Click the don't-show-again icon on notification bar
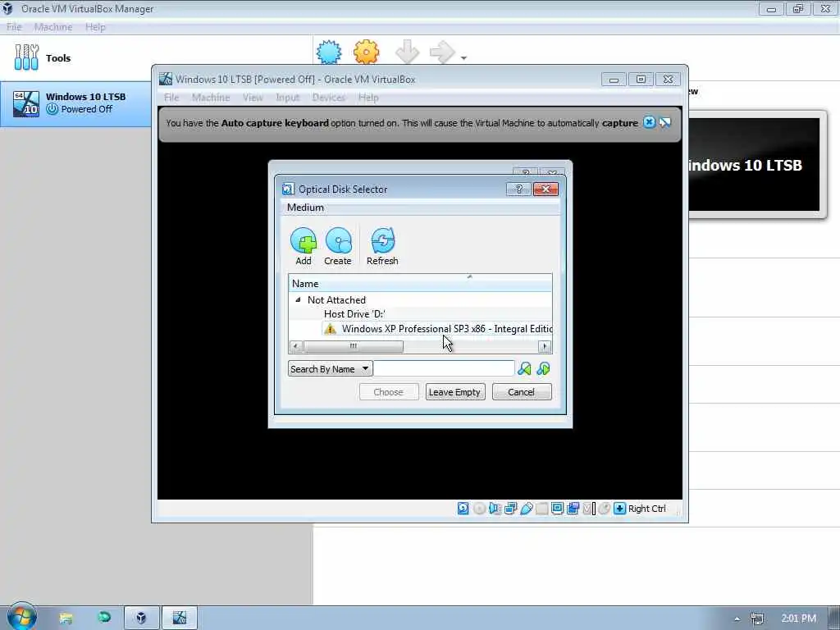 point(664,122)
